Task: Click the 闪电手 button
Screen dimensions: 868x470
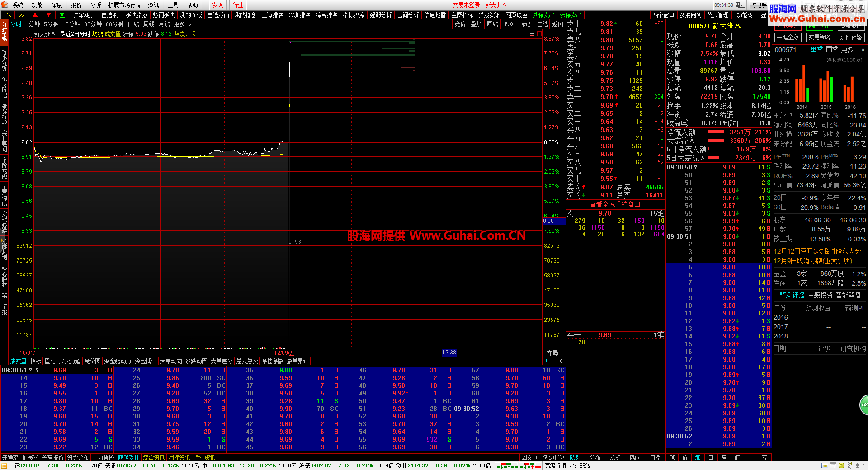Action: pyautogui.click(x=758, y=5)
